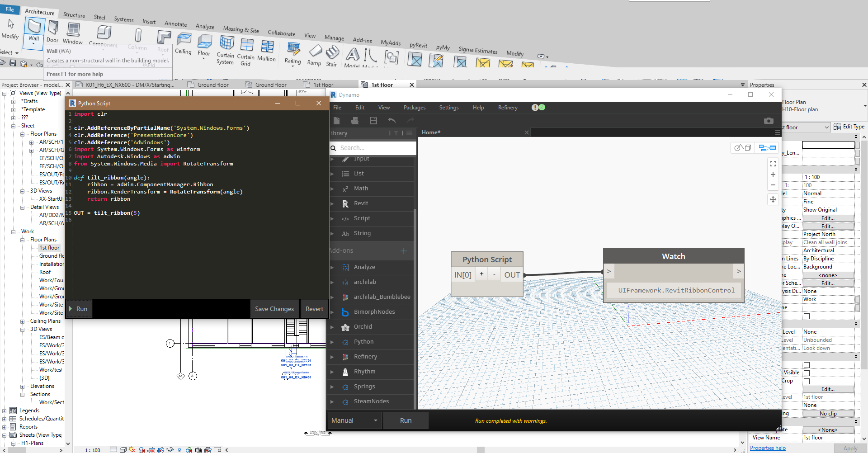Switch to the Ground floor view tab
The image size is (868, 453).
pos(213,85)
